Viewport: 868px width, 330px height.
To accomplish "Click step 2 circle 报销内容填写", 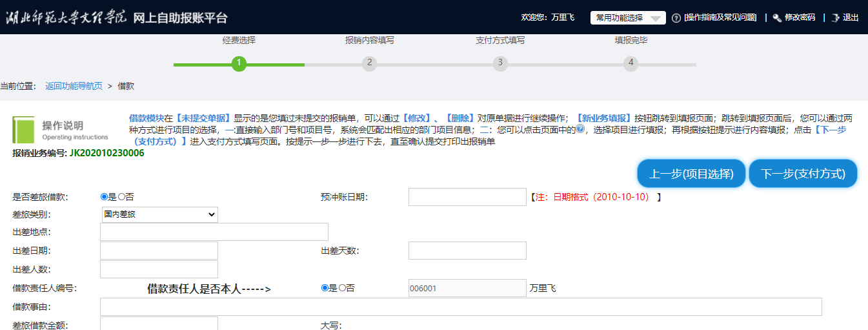I will [x=369, y=63].
